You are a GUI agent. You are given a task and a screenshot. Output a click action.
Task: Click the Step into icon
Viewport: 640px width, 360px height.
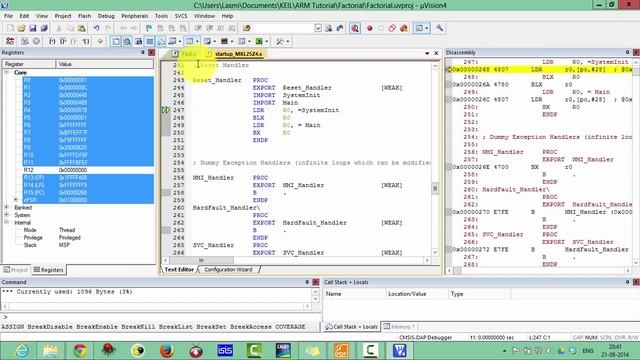click(x=52, y=41)
